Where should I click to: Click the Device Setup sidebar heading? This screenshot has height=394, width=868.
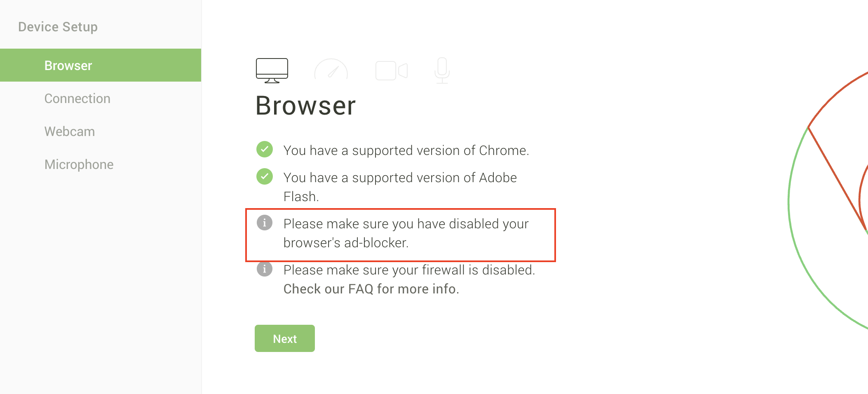click(58, 27)
